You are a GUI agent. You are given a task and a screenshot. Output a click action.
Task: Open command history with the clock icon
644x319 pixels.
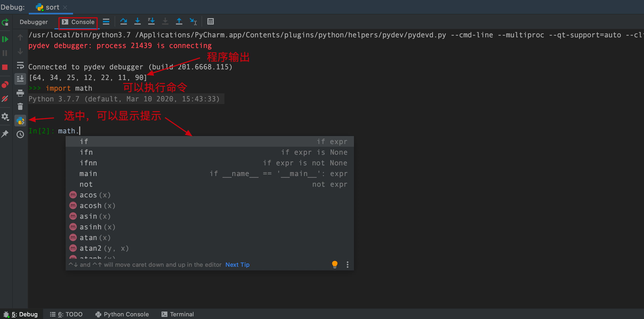[x=20, y=134]
